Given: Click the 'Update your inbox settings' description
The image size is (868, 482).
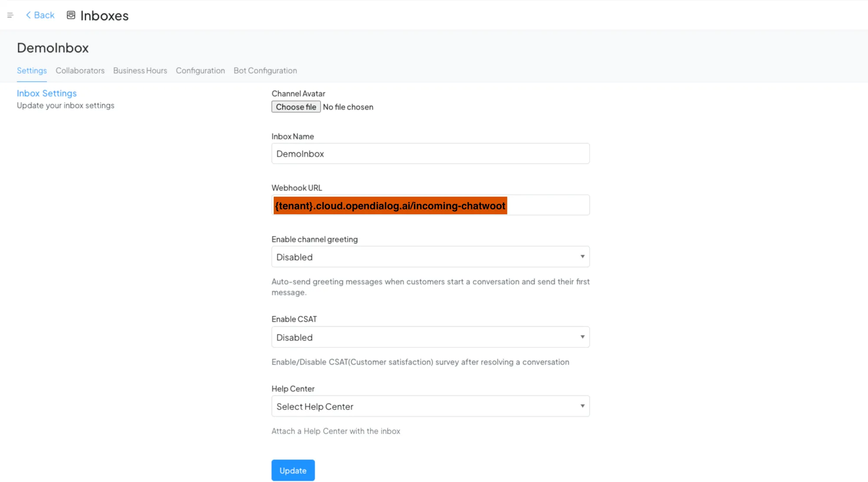Looking at the screenshot, I should click(x=66, y=105).
